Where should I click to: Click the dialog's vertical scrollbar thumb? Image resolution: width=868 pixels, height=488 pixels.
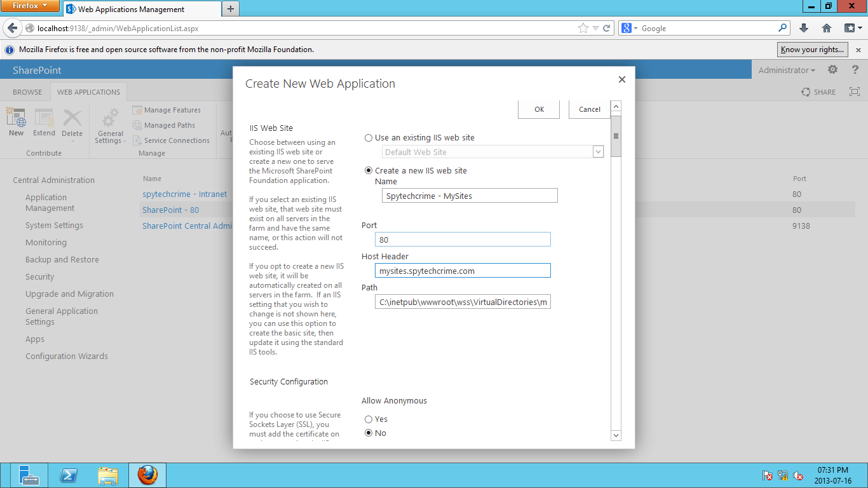point(616,136)
